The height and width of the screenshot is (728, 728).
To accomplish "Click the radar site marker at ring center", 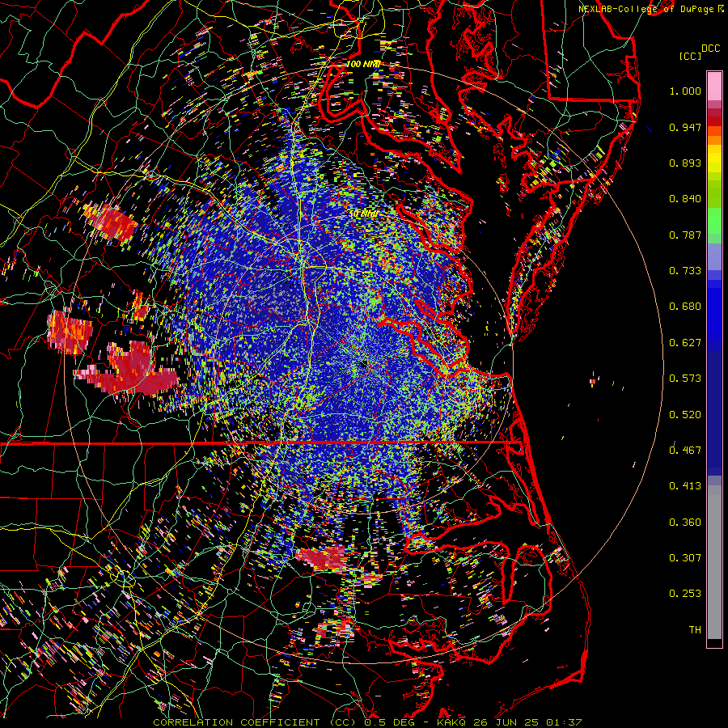I will click(x=363, y=363).
